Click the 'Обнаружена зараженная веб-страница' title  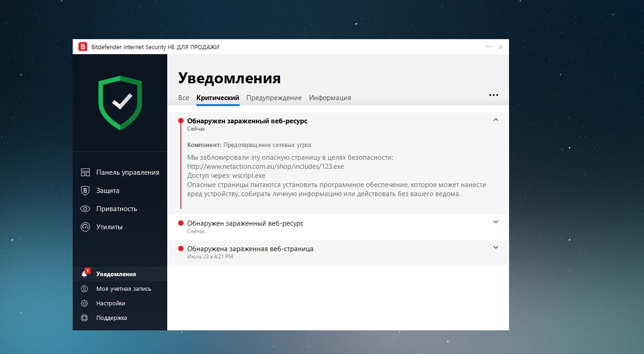click(250, 249)
